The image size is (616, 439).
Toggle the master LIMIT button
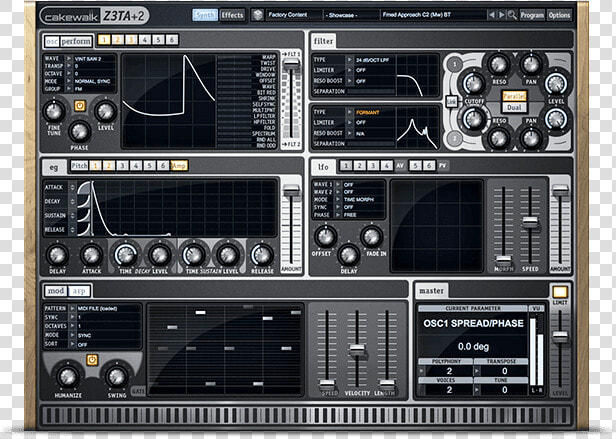click(x=560, y=292)
